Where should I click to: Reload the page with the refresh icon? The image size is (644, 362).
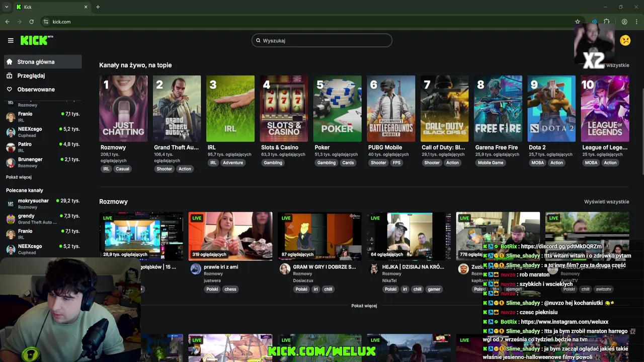(x=31, y=22)
